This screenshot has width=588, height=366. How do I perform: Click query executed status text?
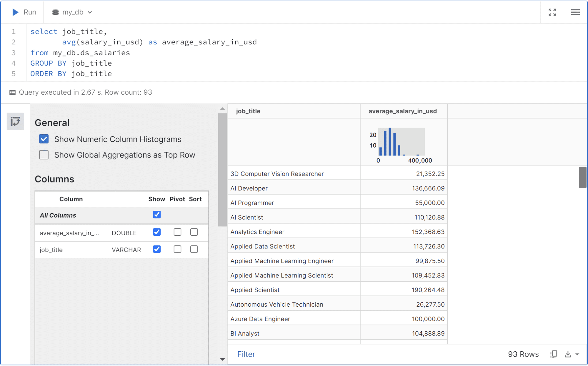point(85,92)
